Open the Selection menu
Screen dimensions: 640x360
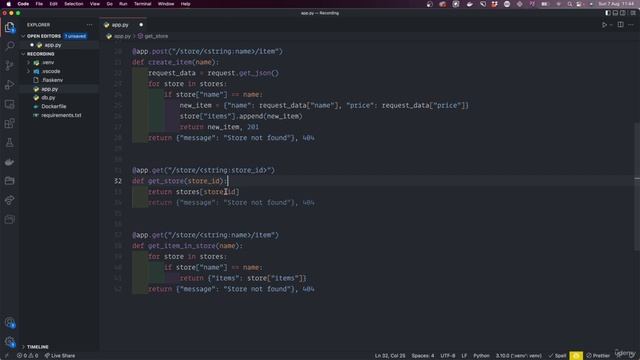coord(73,4)
